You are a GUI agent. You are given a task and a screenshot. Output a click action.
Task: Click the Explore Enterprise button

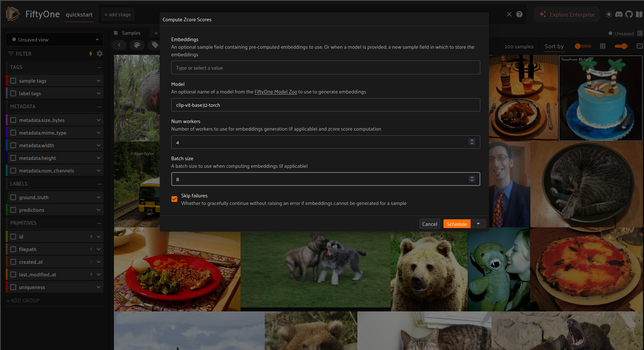tap(567, 14)
